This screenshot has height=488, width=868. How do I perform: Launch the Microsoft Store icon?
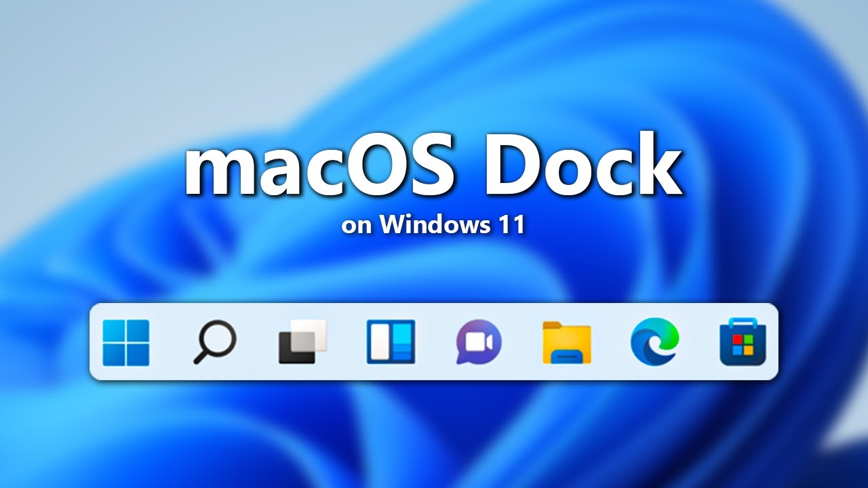[743, 342]
